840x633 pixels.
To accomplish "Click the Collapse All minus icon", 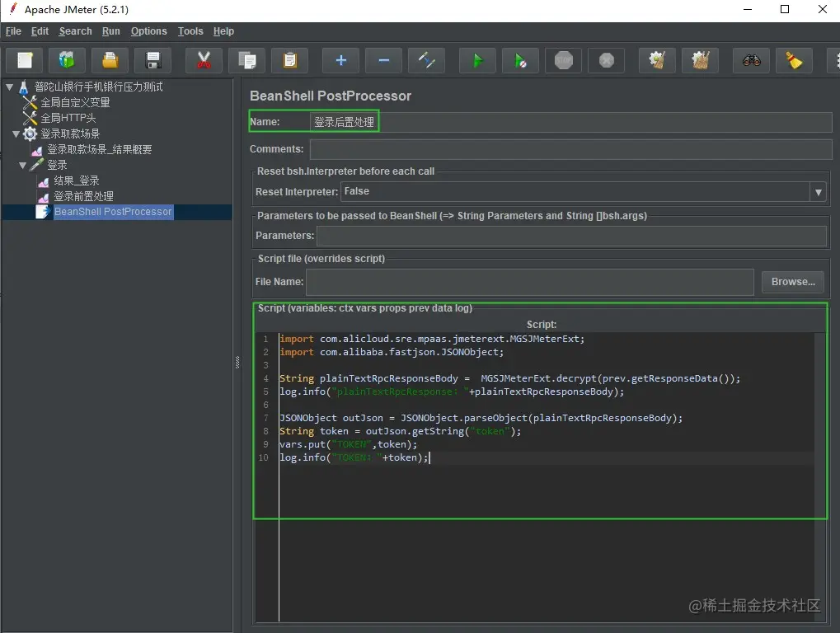I will tap(383, 60).
